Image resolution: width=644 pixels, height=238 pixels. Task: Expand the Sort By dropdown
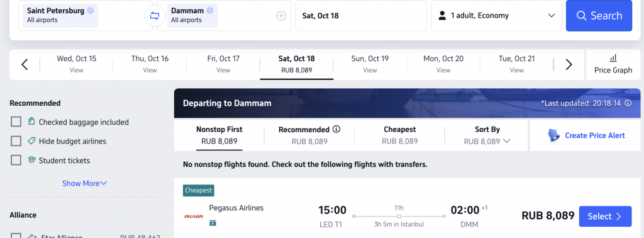point(487,135)
